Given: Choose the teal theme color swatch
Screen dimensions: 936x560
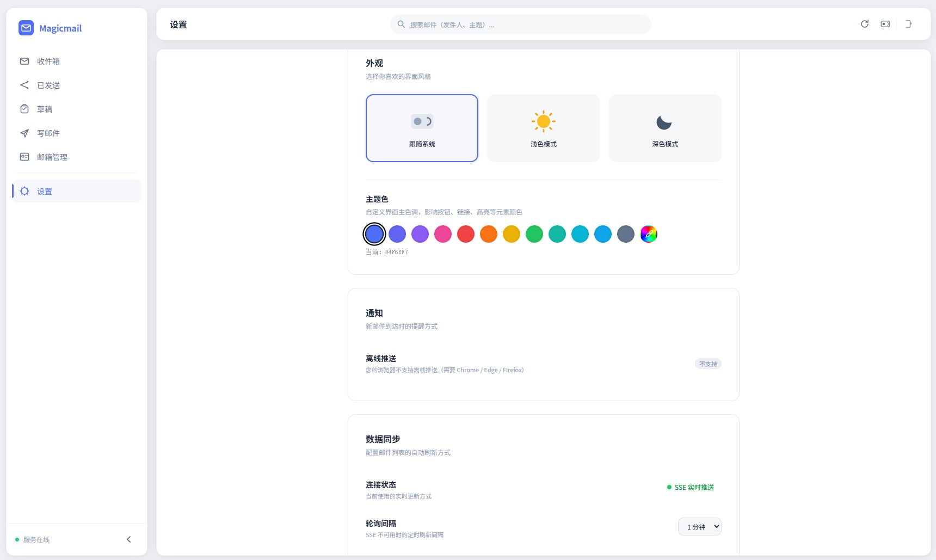Looking at the screenshot, I should click(557, 234).
